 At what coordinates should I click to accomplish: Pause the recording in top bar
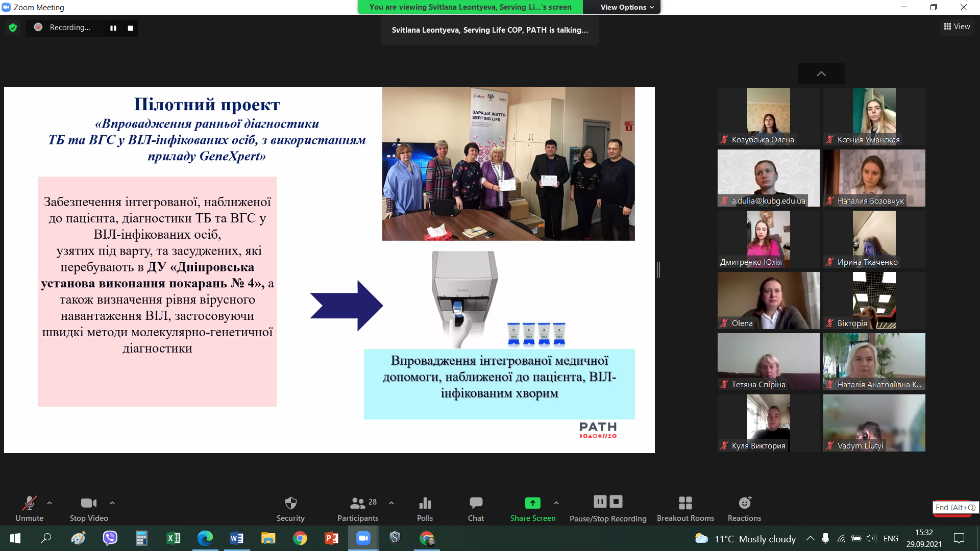(x=113, y=28)
